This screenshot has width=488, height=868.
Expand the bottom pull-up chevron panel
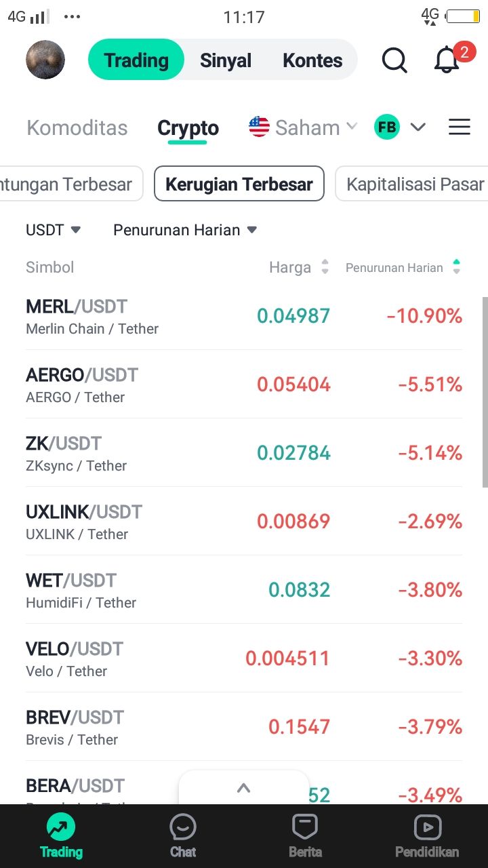click(243, 788)
